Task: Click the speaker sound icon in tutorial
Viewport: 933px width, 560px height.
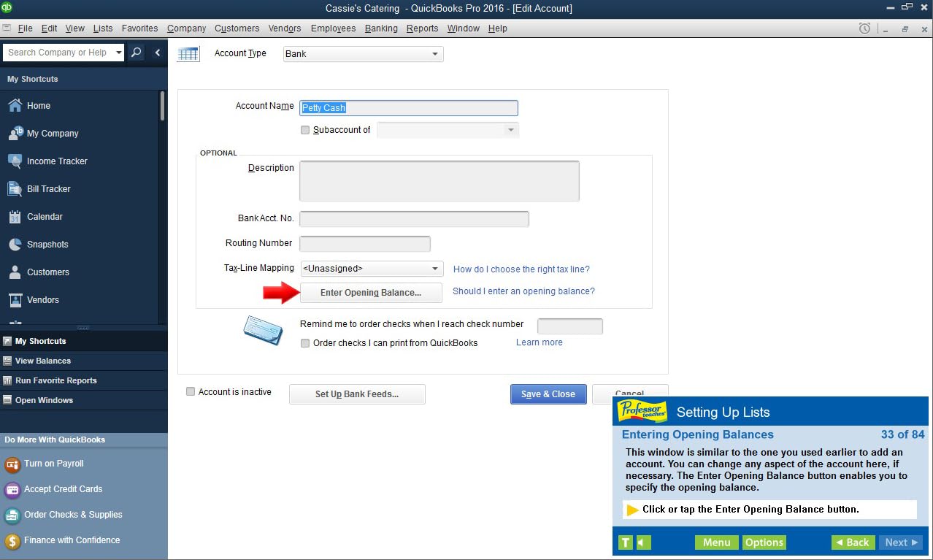Action: 643,542
